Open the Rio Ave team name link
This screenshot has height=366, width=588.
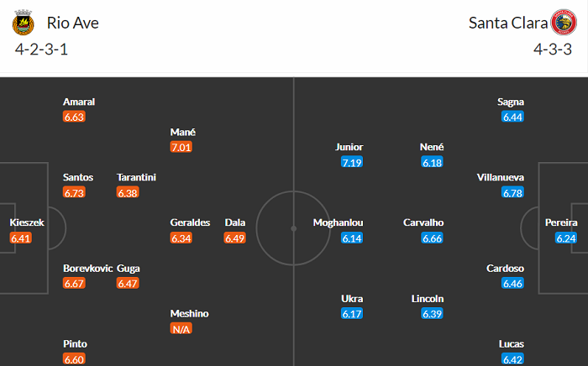click(x=73, y=23)
